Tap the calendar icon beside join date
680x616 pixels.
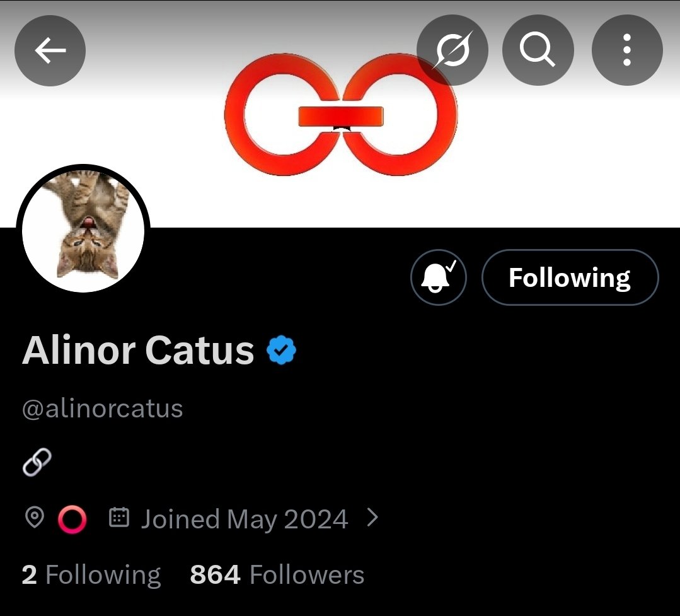(119, 518)
